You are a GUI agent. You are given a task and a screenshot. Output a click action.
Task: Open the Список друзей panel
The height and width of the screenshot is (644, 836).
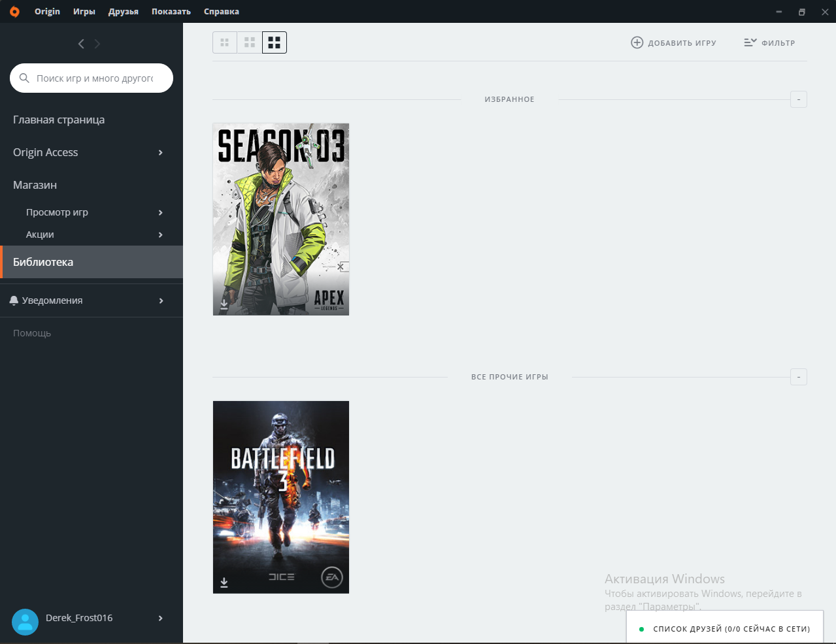coord(725,628)
